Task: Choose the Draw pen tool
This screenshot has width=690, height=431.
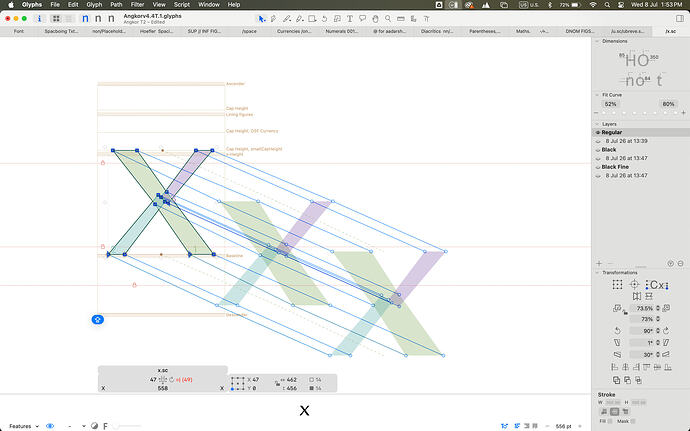Action: tap(274, 19)
